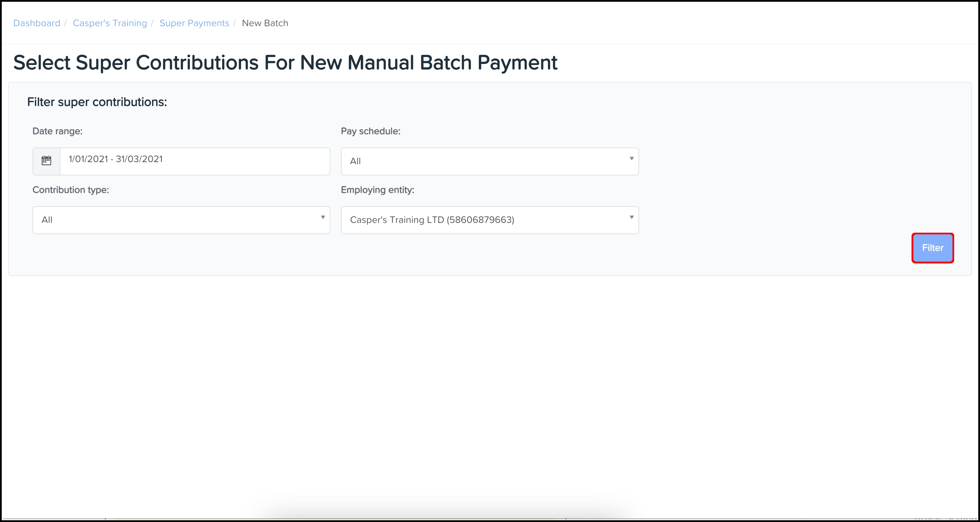Click the "Contribution type:" label
The image size is (980, 522).
tap(71, 190)
